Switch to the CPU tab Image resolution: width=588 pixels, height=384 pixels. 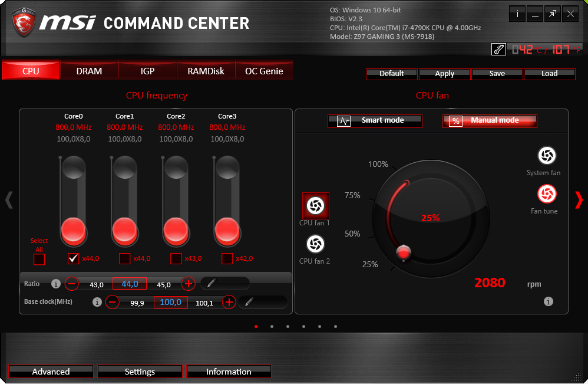tap(31, 71)
